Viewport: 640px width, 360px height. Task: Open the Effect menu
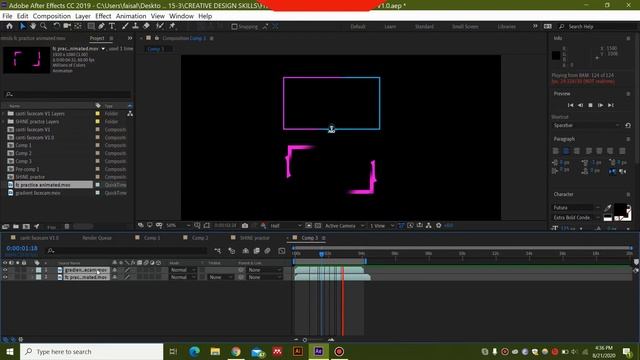click(103, 16)
